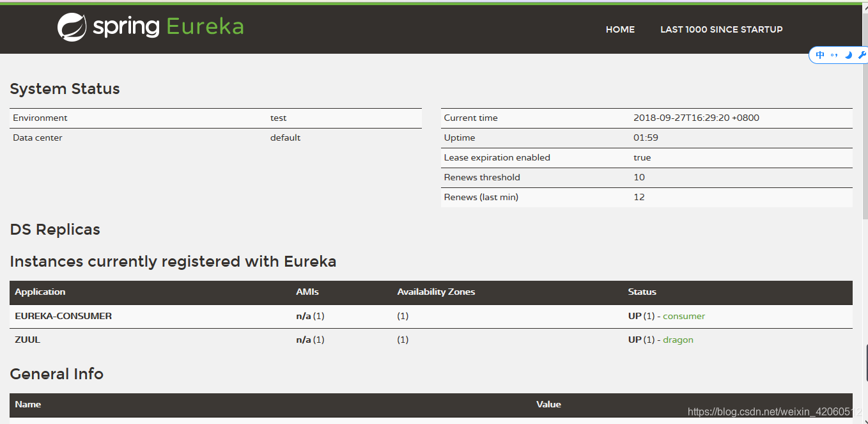Click the spring Eureka brand title
Image resolution: width=868 pixels, height=424 pixels.
168,27
